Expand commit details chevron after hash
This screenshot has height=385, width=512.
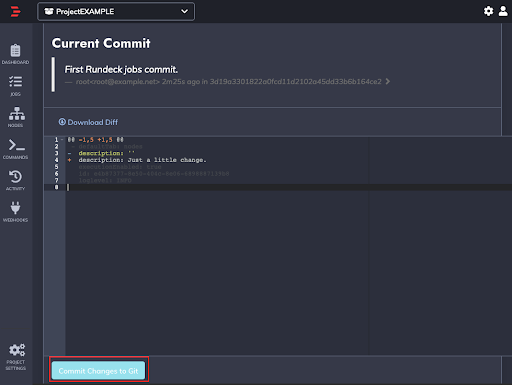pyautogui.click(x=388, y=81)
